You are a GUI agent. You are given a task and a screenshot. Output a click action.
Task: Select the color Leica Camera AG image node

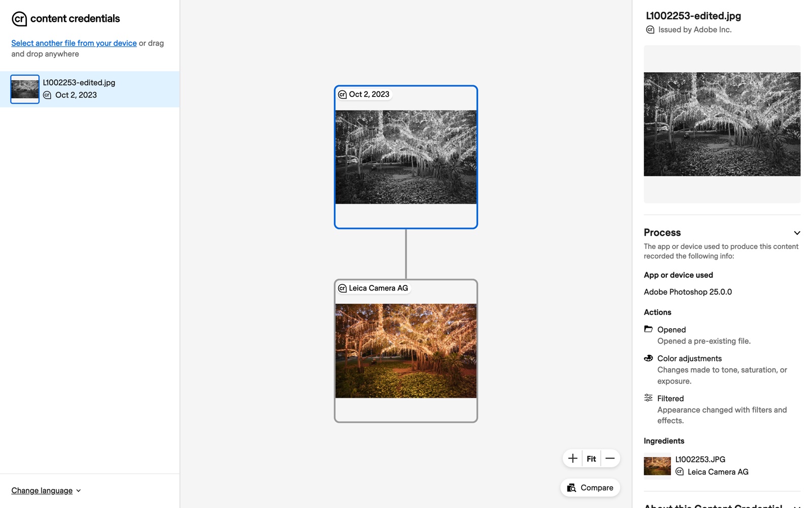[406, 351]
